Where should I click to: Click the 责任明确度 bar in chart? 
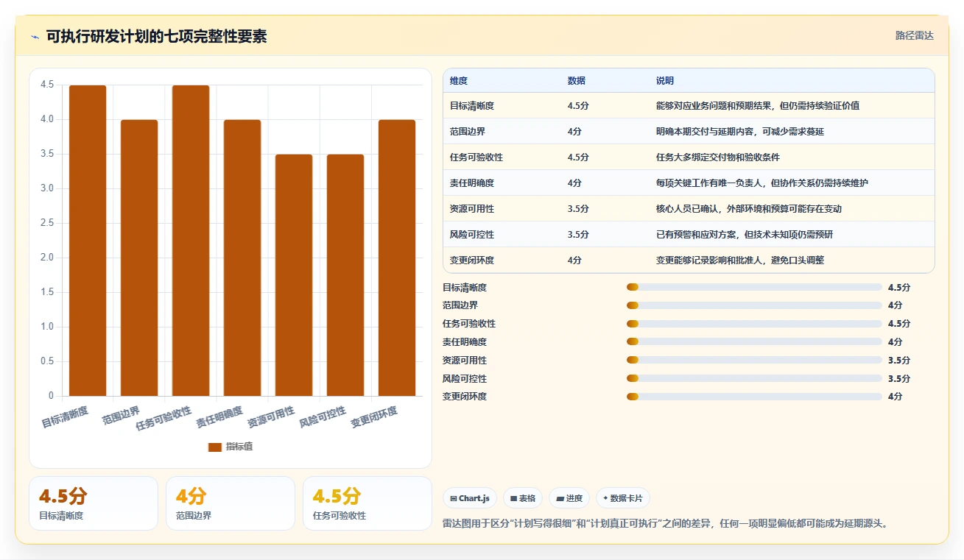click(x=242, y=258)
